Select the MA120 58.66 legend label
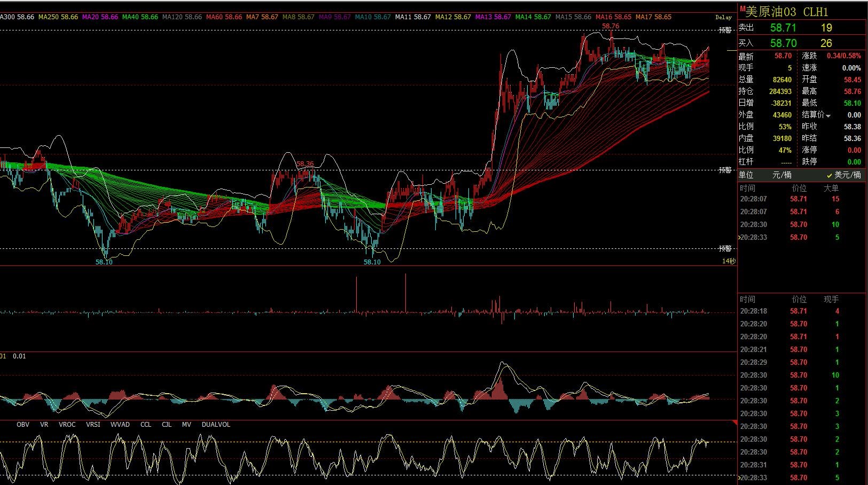868x485 pixels. [x=182, y=17]
